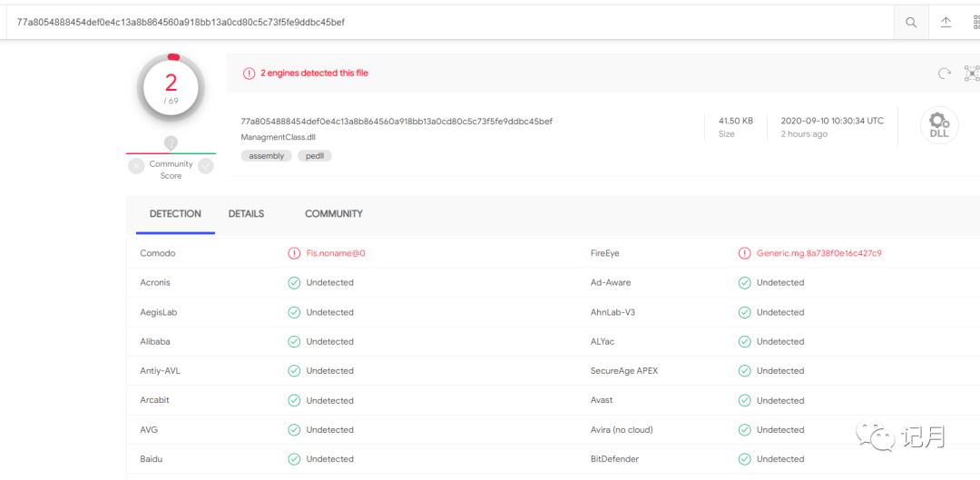The image size is (980, 480).
Task: Click the similar files graph icon
Action: [x=973, y=73]
